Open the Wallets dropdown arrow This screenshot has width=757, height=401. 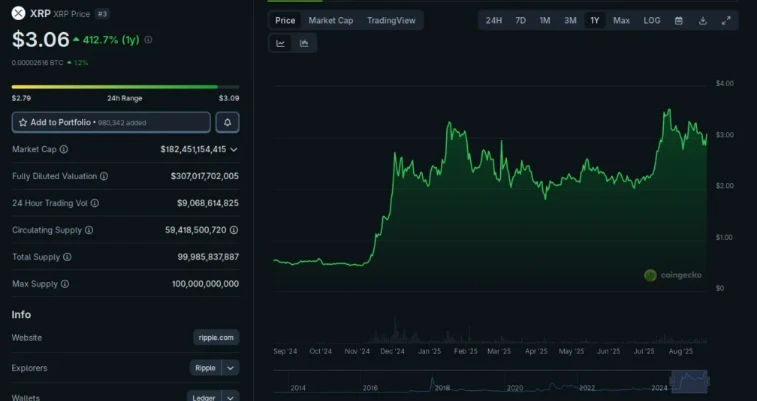pos(230,398)
